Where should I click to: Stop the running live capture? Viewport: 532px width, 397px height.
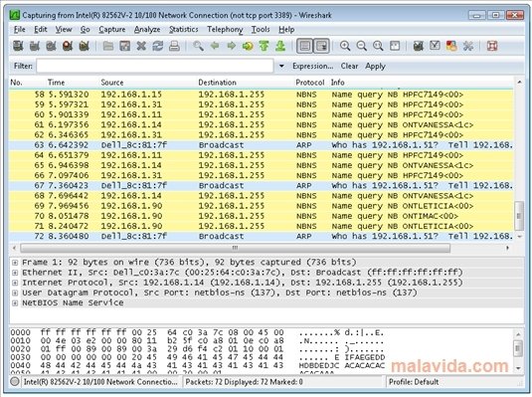68,46
